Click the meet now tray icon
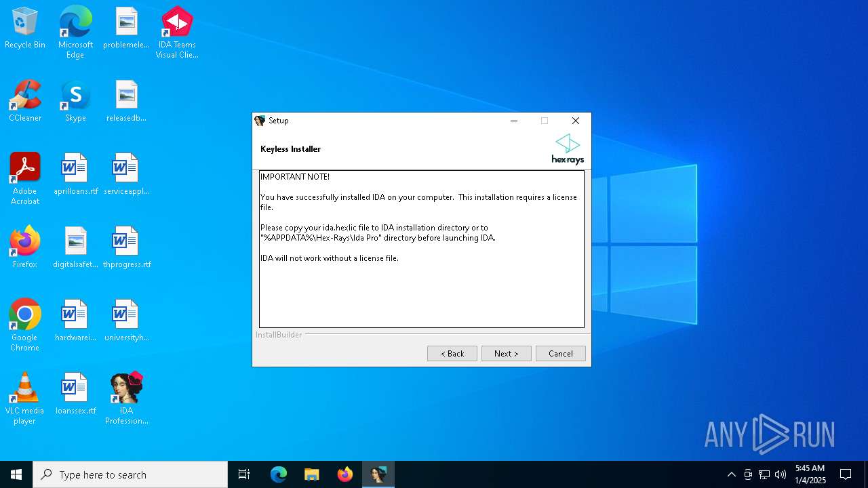 click(748, 474)
